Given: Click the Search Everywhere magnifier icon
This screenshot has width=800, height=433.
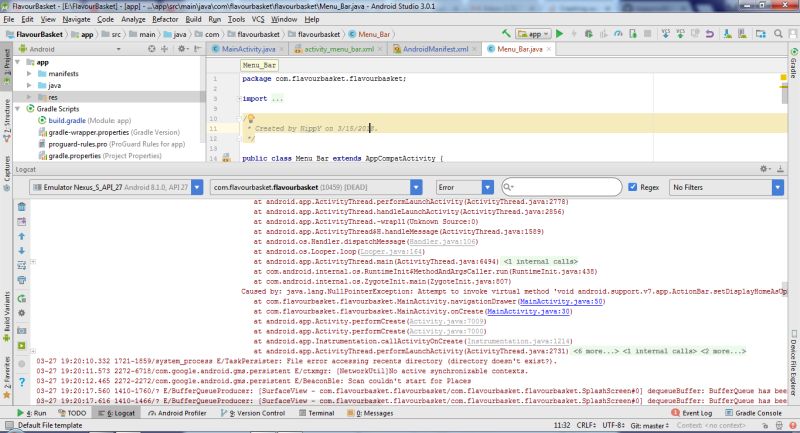Looking at the screenshot, I should click(778, 34).
